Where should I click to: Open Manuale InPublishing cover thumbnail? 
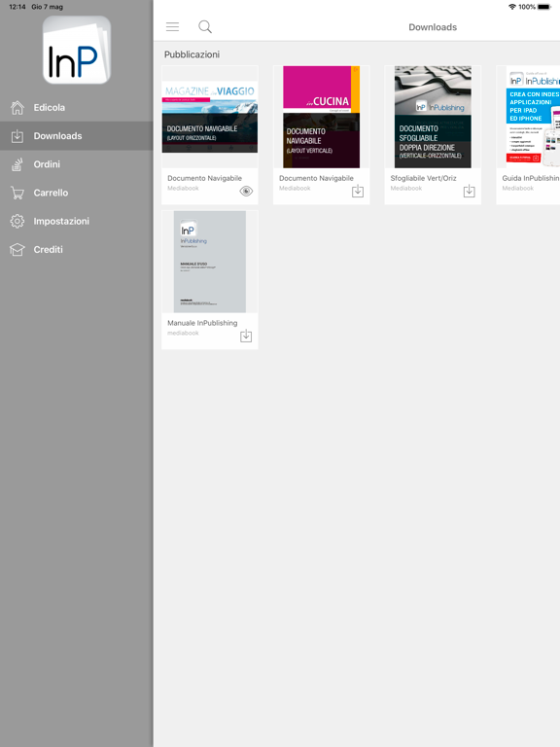click(x=210, y=262)
